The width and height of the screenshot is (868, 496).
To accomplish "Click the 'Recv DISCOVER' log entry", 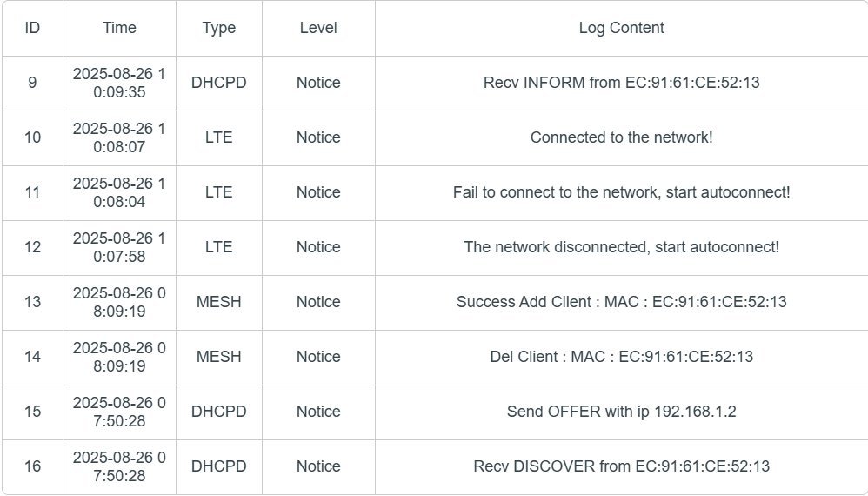I will point(621,466).
